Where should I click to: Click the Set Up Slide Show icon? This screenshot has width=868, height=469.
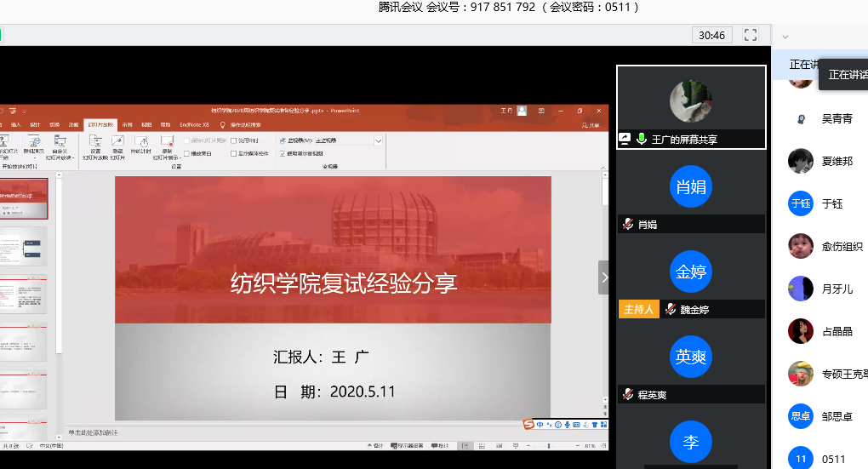[x=94, y=141]
